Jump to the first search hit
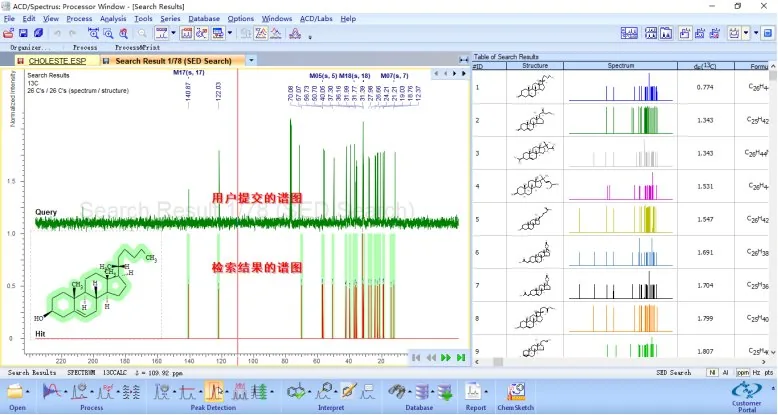 pyautogui.click(x=416, y=357)
